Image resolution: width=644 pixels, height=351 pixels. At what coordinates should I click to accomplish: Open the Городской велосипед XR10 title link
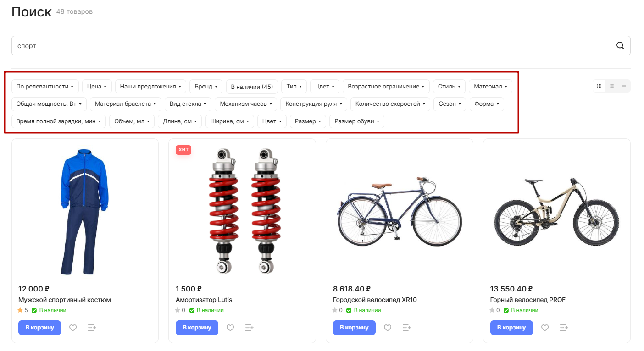pos(375,300)
